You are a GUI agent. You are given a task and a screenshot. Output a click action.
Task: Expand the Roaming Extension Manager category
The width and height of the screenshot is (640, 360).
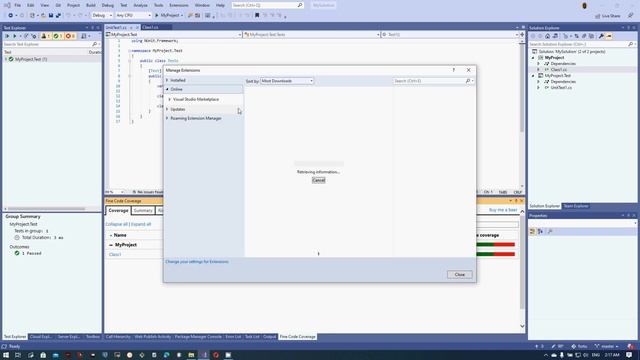pyautogui.click(x=167, y=118)
